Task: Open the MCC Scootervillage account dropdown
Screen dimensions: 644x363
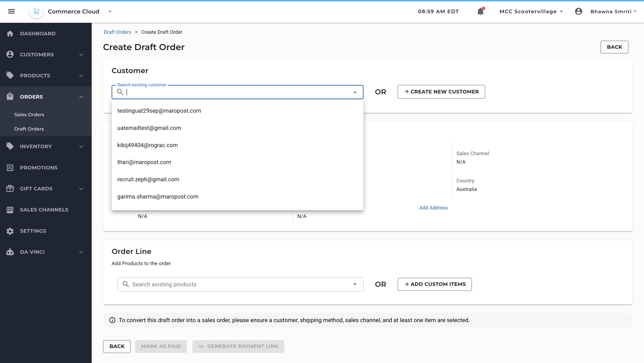Action: point(531,11)
